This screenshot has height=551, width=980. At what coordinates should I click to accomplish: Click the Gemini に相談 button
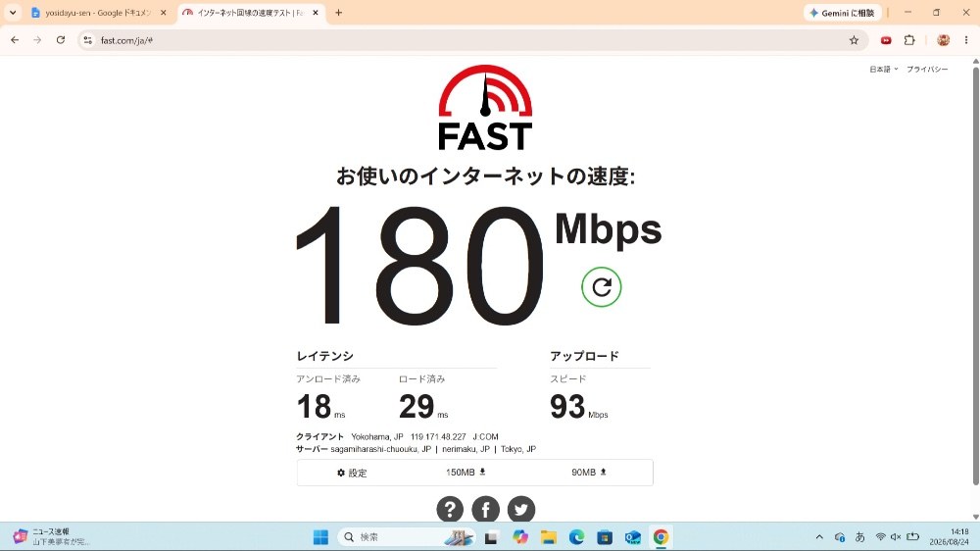coord(842,13)
